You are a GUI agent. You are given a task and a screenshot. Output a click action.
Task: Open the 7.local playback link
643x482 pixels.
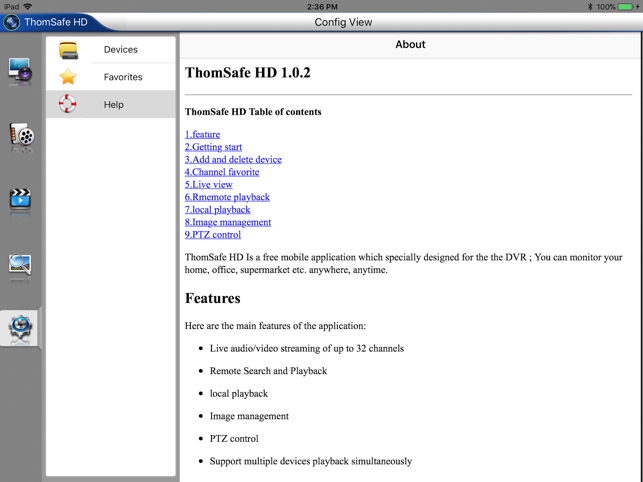(217, 210)
